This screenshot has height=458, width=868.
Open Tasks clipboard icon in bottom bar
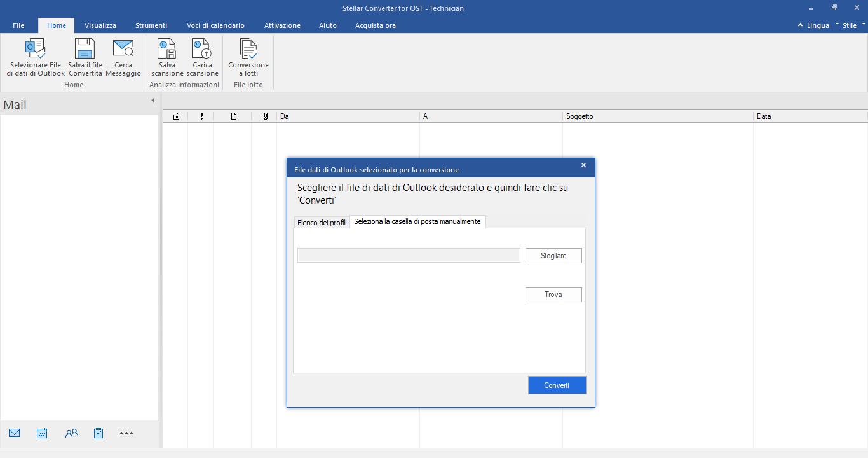[x=98, y=433]
